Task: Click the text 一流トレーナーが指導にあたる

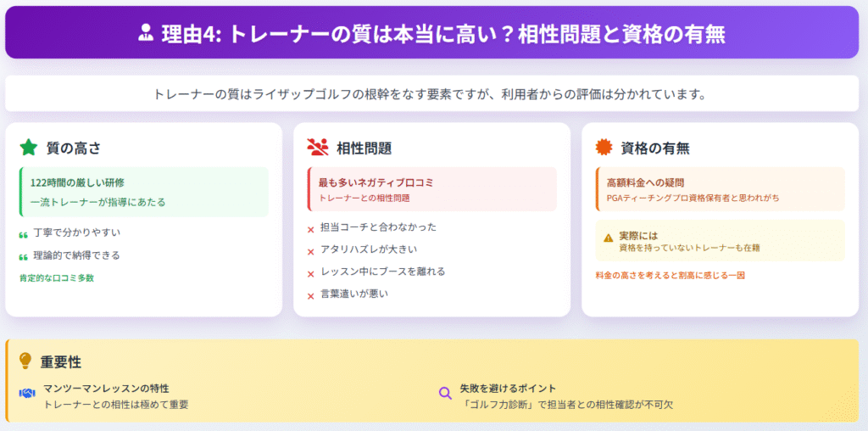Action: tap(98, 202)
